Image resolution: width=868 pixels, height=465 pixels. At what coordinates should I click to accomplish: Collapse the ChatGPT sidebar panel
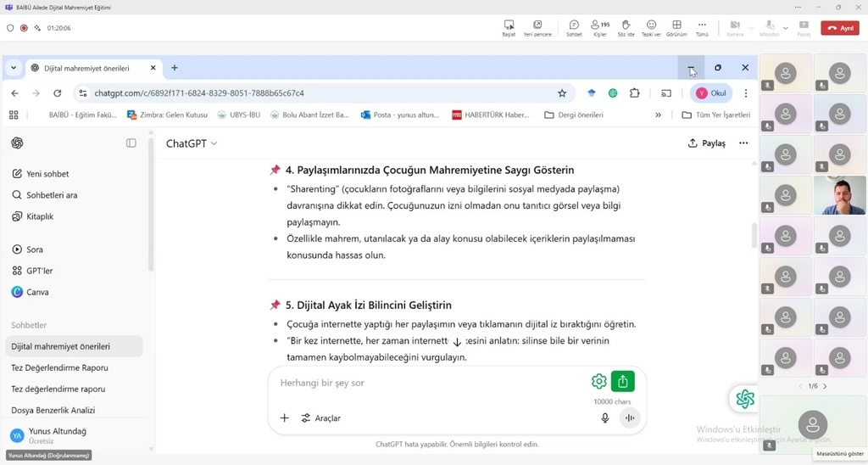tap(131, 143)
